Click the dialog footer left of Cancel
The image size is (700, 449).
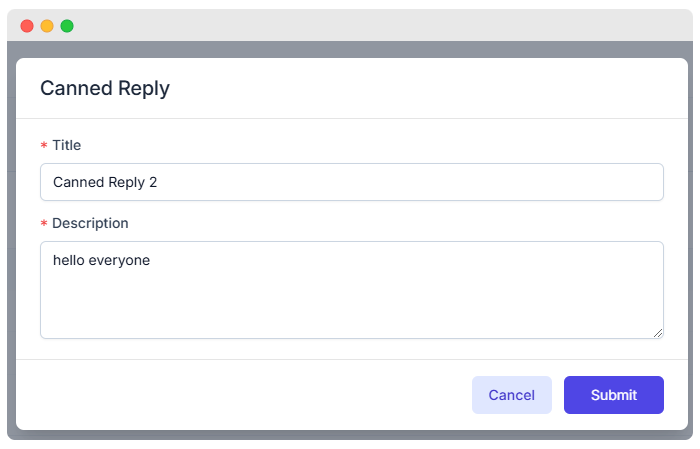click(x=243, y=395)
